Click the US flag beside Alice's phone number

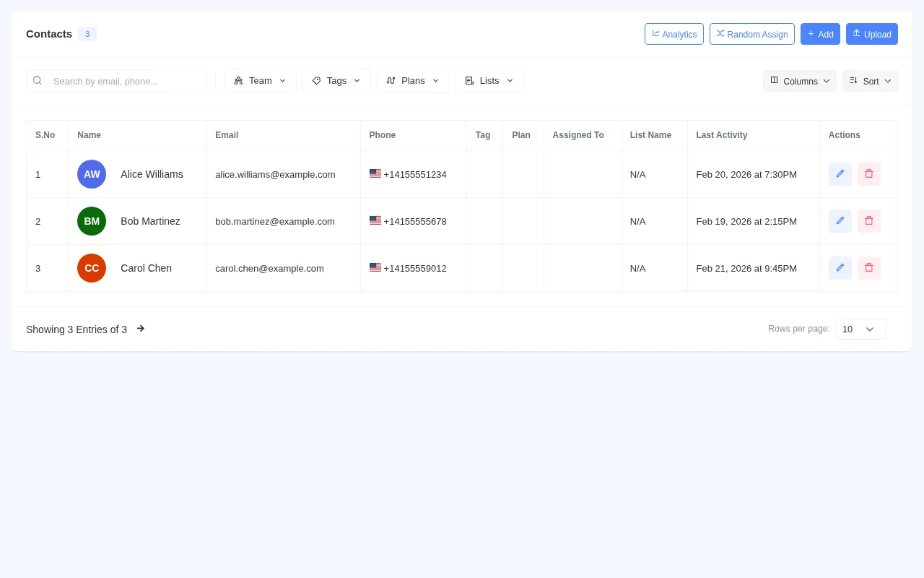pos(375,173)
